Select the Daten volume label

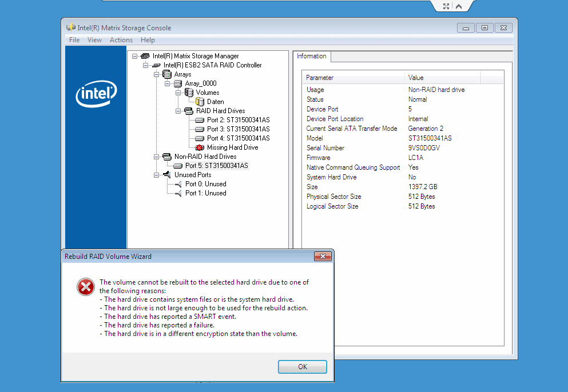click(x=216, y=102)
